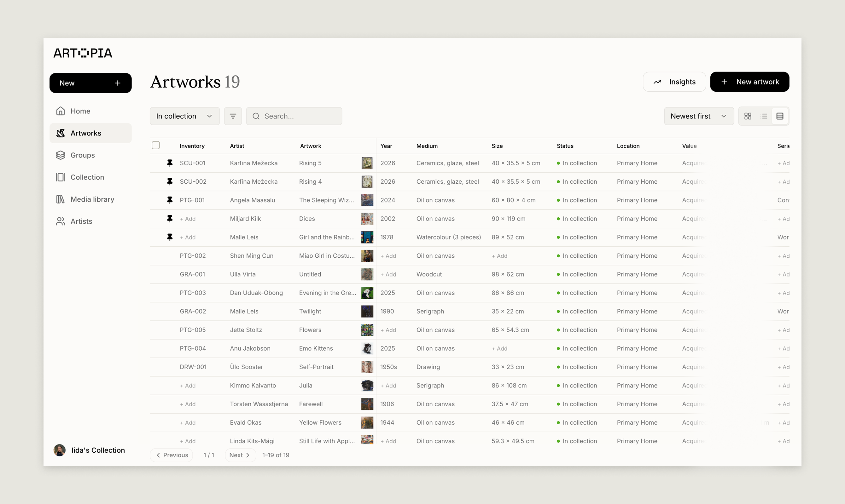Unpin the SCU-001 Rising 5 row

(x=170, y=163)
